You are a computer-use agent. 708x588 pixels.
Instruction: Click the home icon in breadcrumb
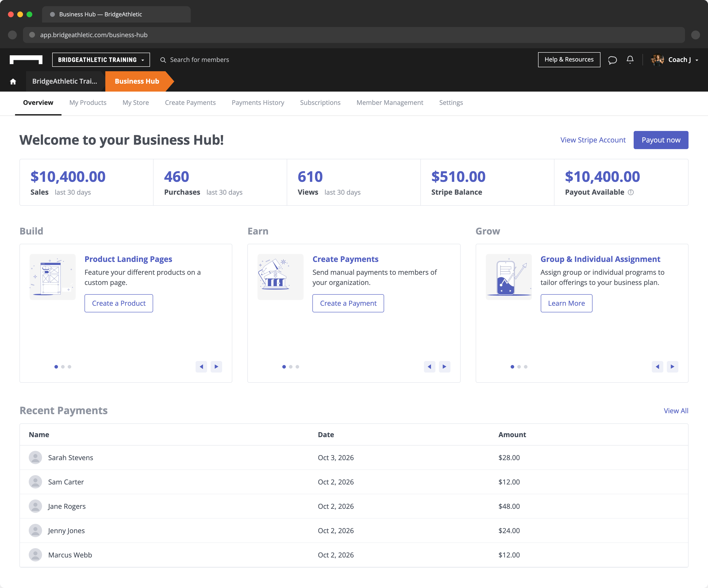tap(13, 81)
